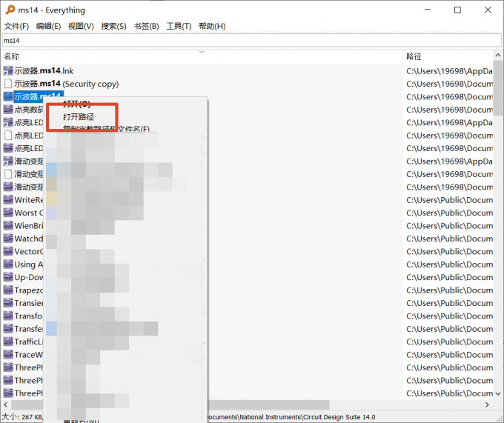Click the Worst C Multisim file icon
The height and width of the screenshot is (423, 504).
click(8, 213)
